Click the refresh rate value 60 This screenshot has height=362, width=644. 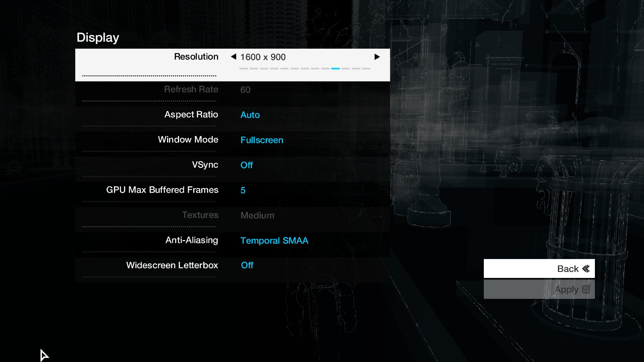pos(246,90)
